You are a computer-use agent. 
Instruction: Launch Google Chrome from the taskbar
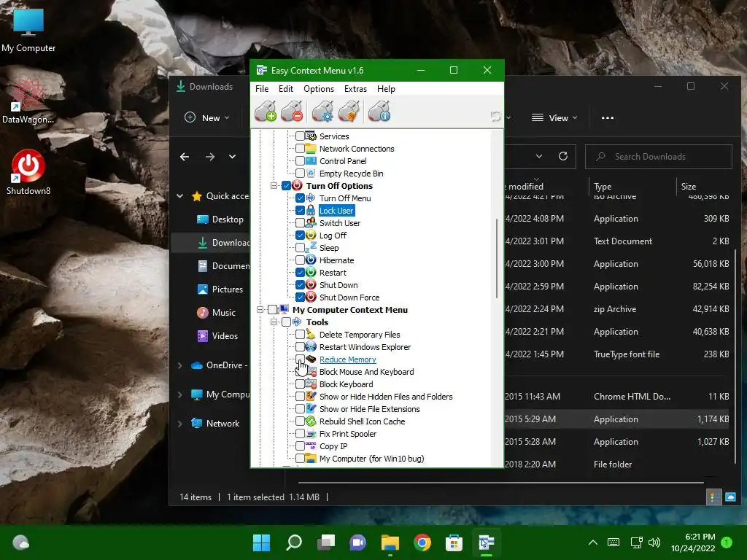tap(422, 542)
